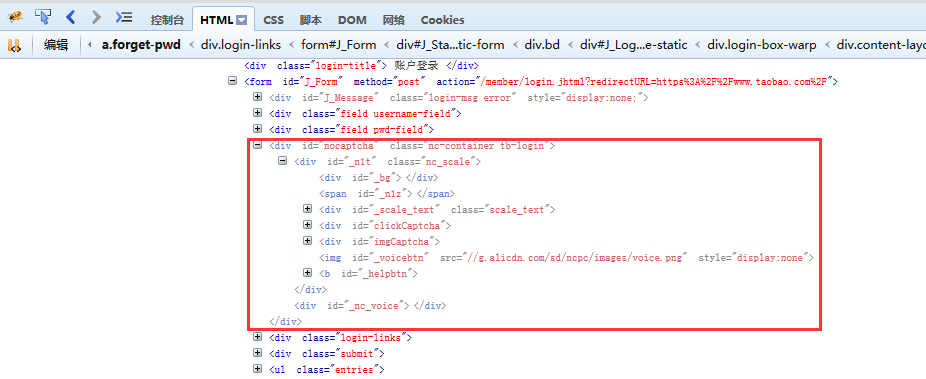
Task: Collapse the form J_Form node
Action: [233, 81]
